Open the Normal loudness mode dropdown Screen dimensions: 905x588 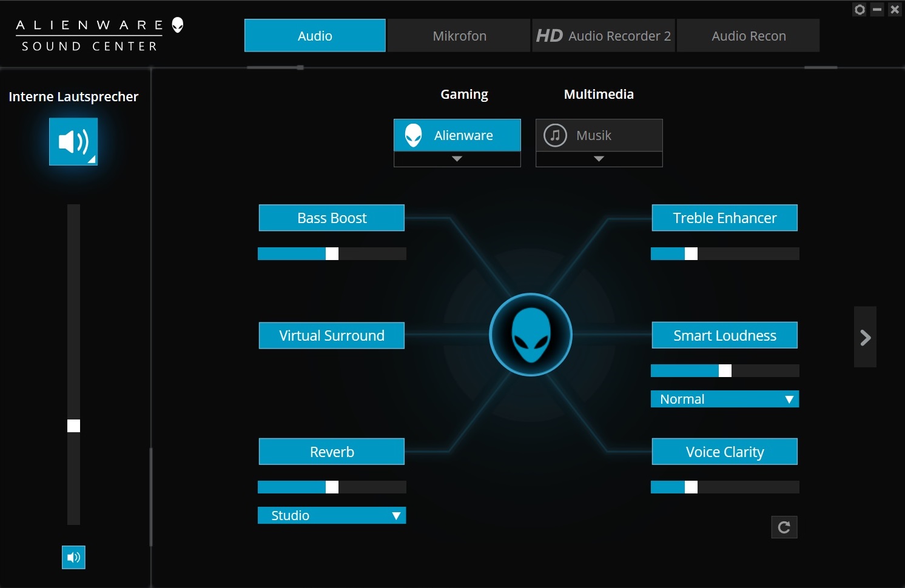(x=725, y=399)
